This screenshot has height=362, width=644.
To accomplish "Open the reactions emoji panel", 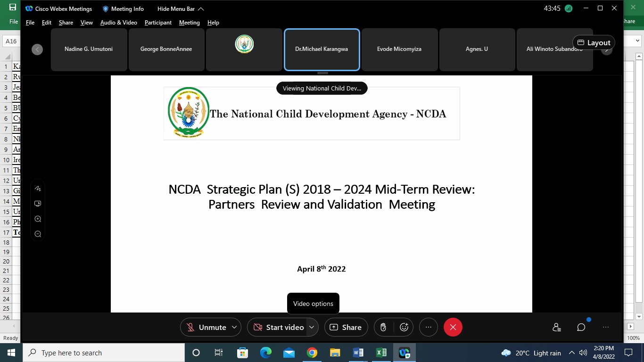I will [404, 327].
